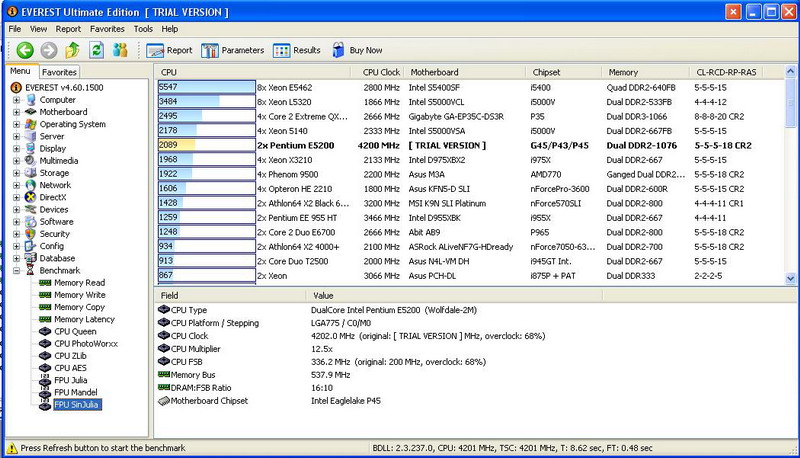800x458 pixels.
Task: Click the Up level arrow icon
Action: [72, 50]
